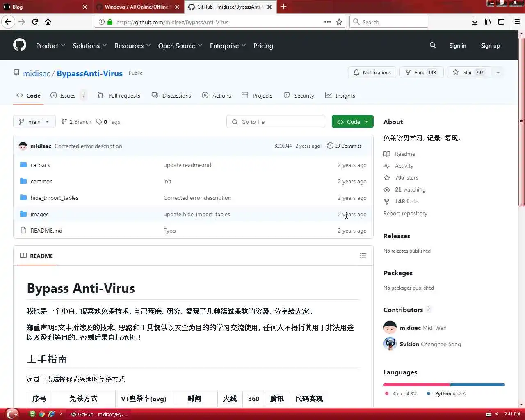Click C++ language bar segment

coord(416,385)
